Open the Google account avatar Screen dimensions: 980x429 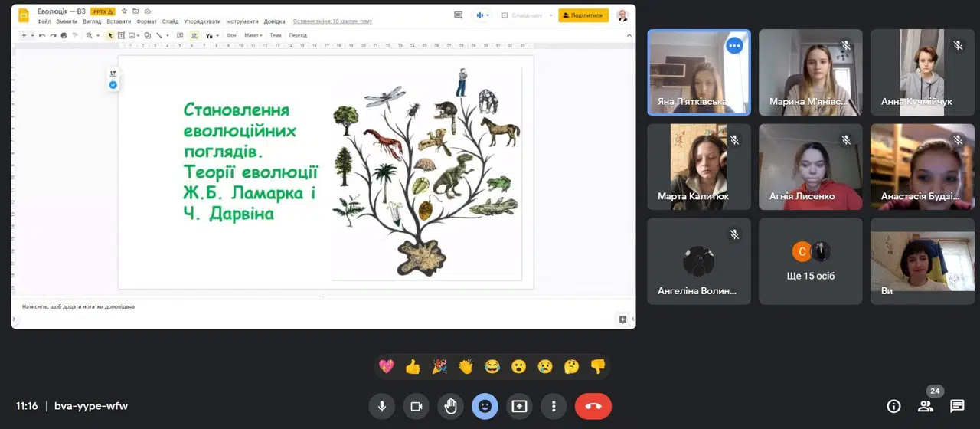tap(622, 15)
